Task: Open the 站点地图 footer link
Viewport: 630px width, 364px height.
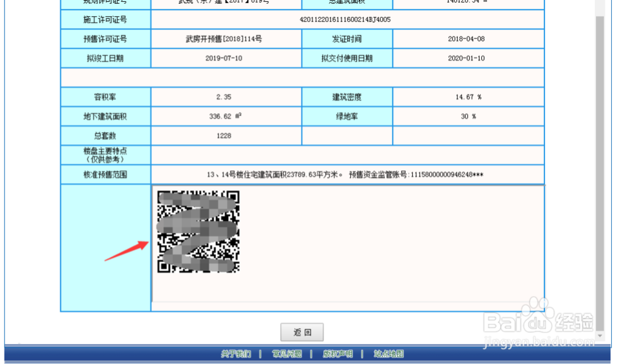Action: (x=389, y=354)
